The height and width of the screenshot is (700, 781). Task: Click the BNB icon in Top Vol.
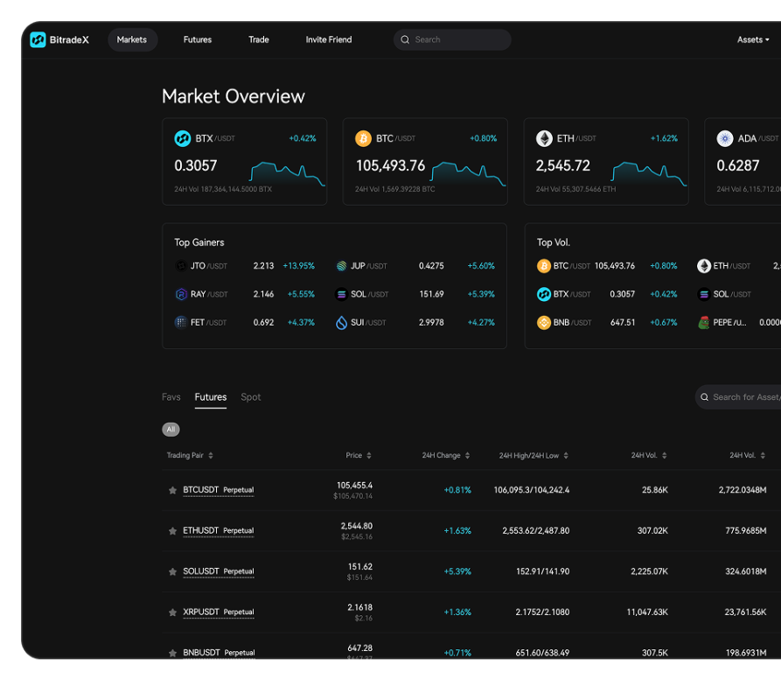(x=544, y=323)
